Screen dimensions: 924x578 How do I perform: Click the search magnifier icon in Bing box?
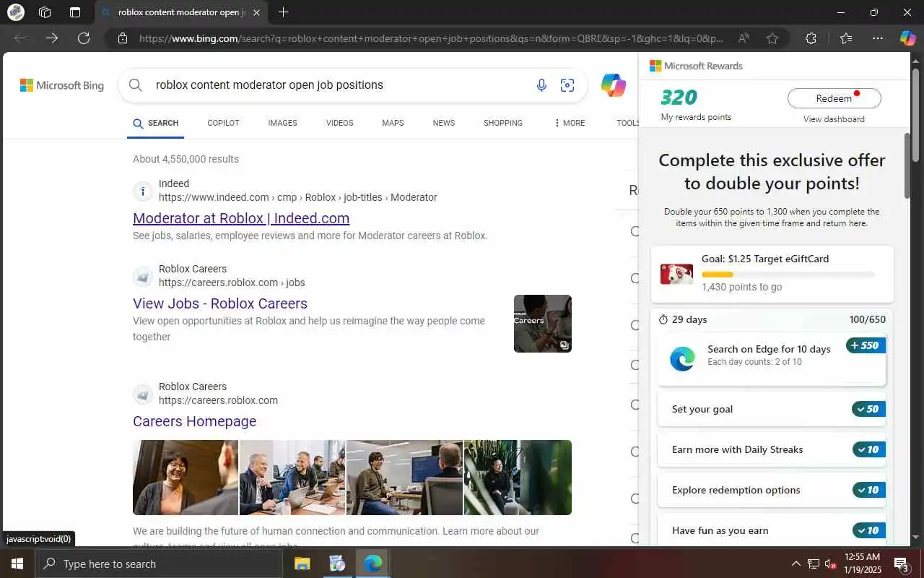click(x=135, y=85)
